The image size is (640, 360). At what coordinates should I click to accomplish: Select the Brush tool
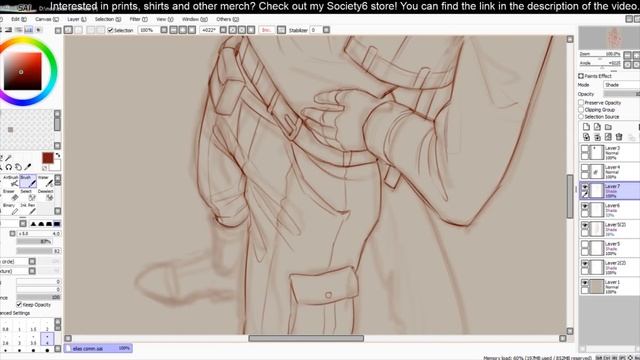pos(28,182)
